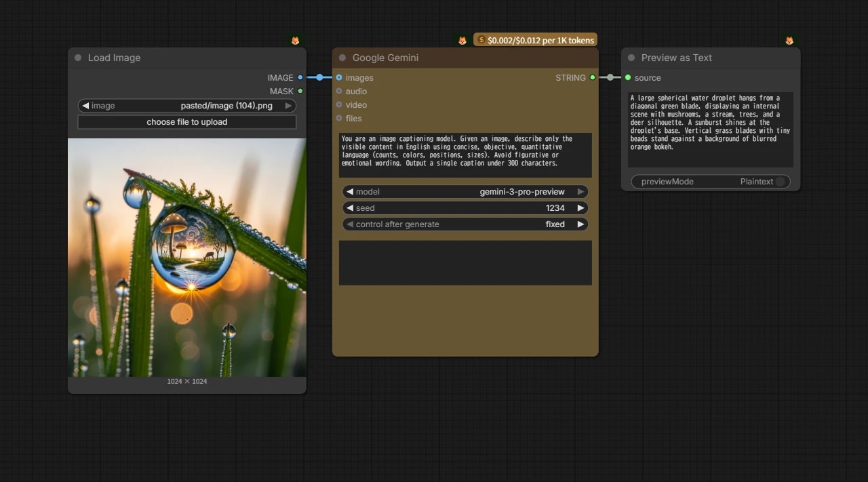Click the midpoint dot on the STRING-to-source link
This screenshot has height=482, width=868.
point(610,77)
